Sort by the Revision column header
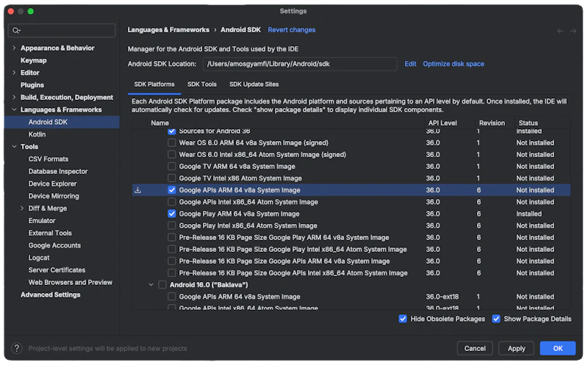588x365 pixels. (x=492, y=123)
